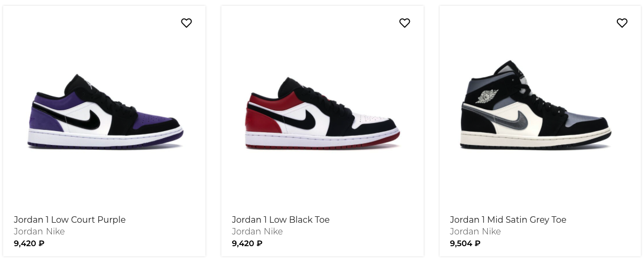Open the Jordan 1 Low Court Purple title
The height and width of the screenshot is (260, 644).
point(69,220)
